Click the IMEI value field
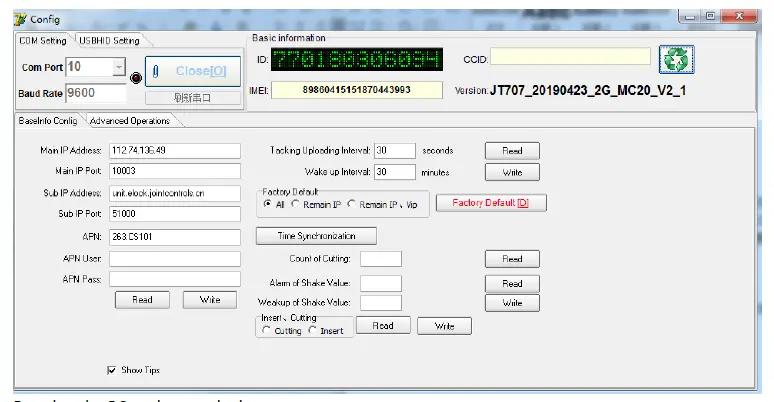Viewport: 774px width, 402px height. 357,90
